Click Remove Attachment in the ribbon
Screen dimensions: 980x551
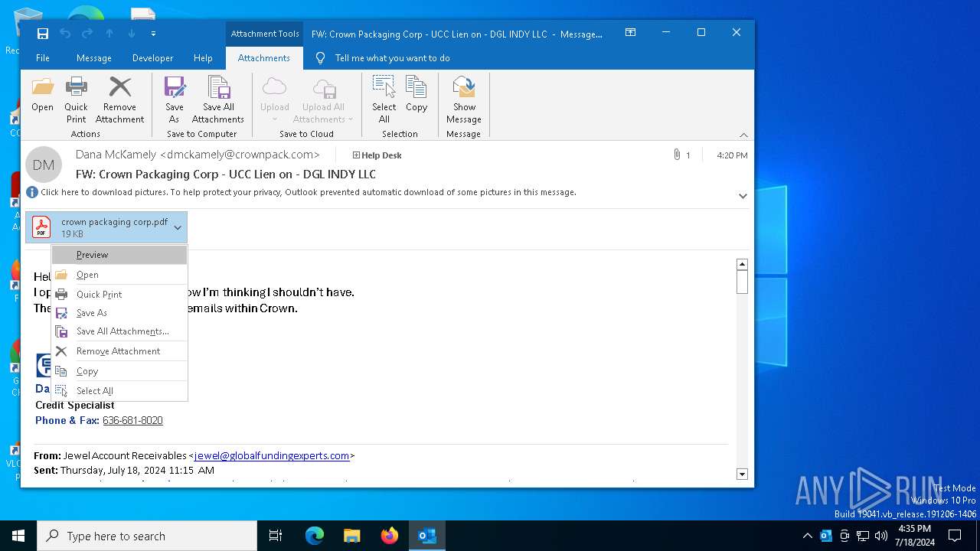119,99
